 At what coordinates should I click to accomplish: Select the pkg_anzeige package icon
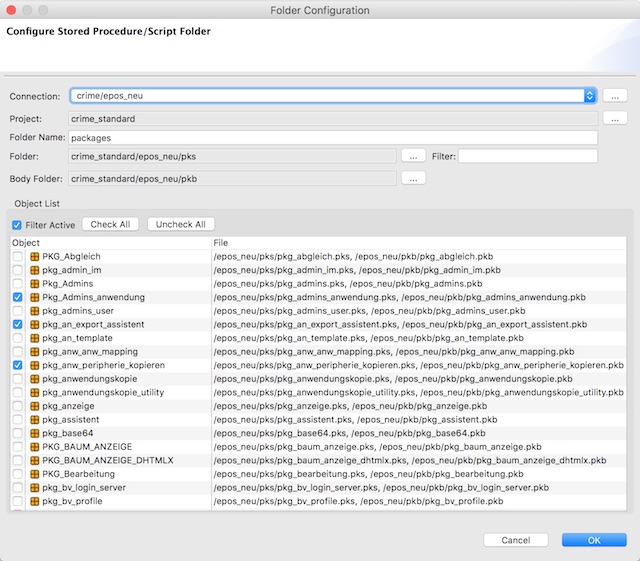coord(35,406)
